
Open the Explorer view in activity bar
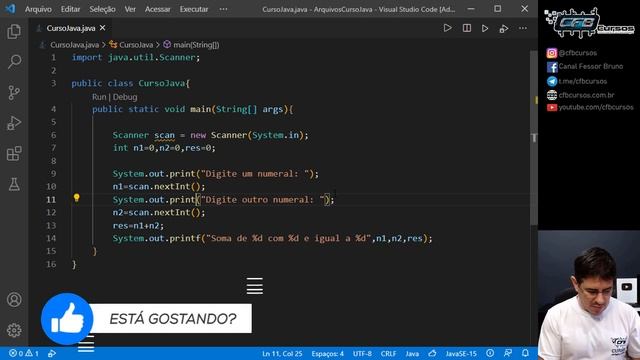pyautogui.click(x=14, y=31)
